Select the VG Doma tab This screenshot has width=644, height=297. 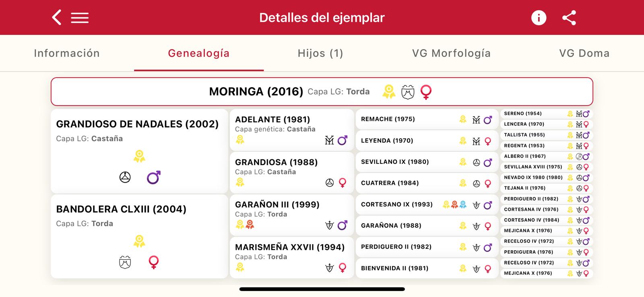[x=584, y=53]
